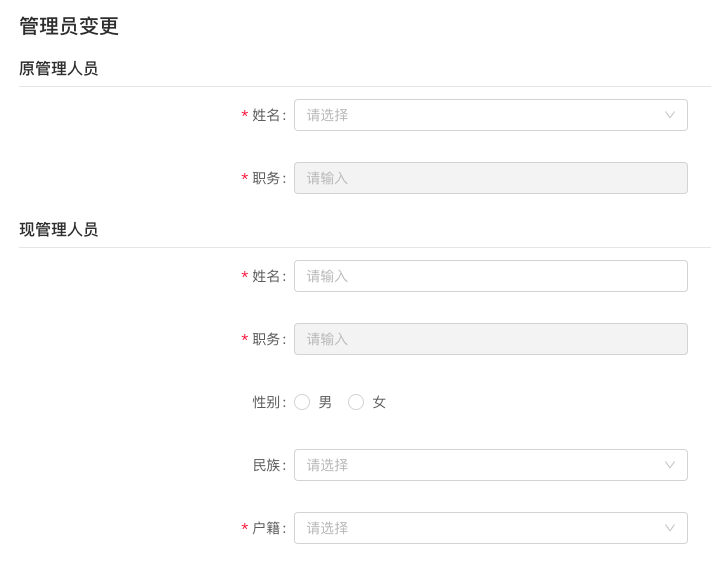Click the down arrow icon in 民族 select
The height and width of the screenshot is (570, 711).
pyautogui.click(x=670, y=465)
